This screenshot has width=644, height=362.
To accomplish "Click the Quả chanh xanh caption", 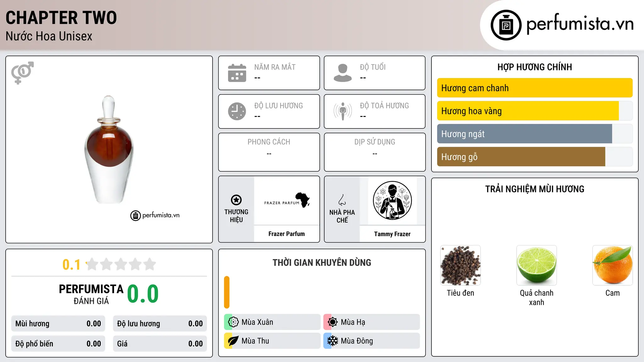I will (x=536, y=298).
